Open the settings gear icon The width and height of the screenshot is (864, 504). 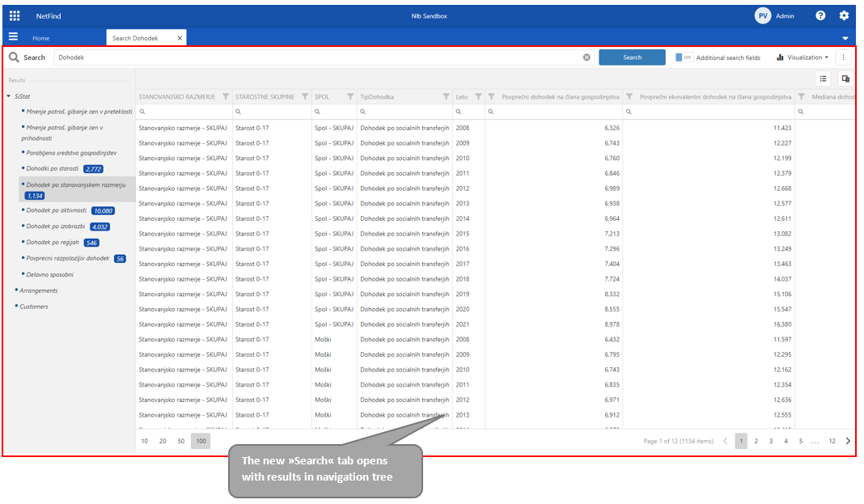click(x=844, y=15)
